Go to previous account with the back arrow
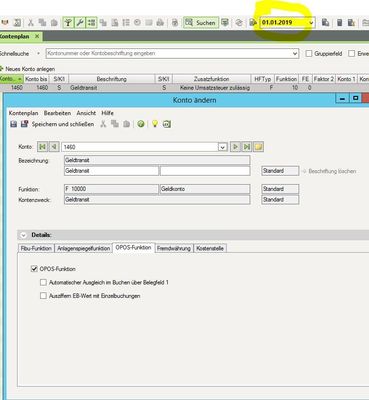Viewport: 369px width, 400px height. [x=54, y=147]
